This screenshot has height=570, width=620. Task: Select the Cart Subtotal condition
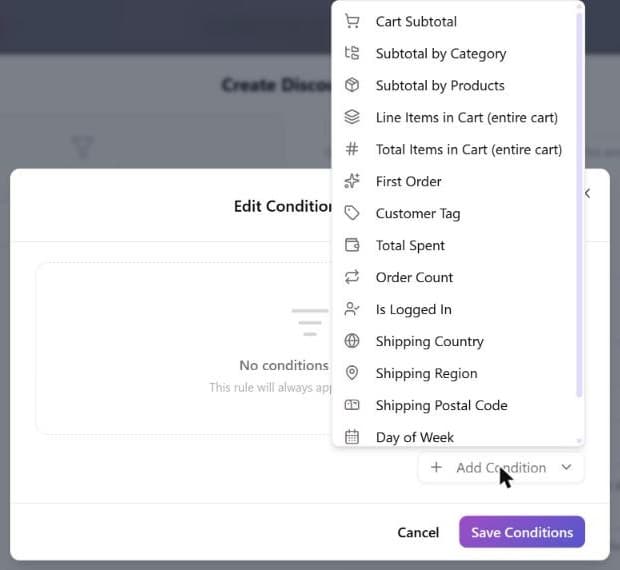[x=455, y=21]
